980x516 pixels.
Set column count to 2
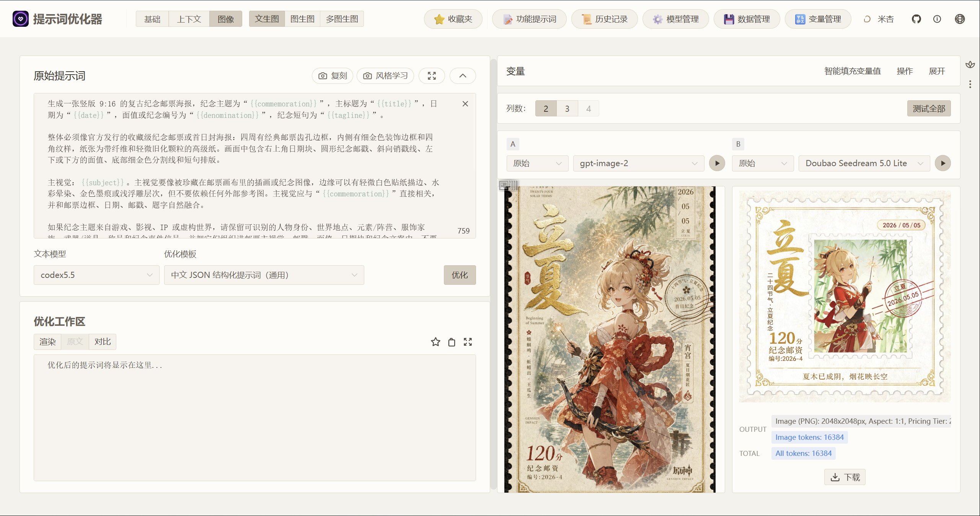click(546, 109)
